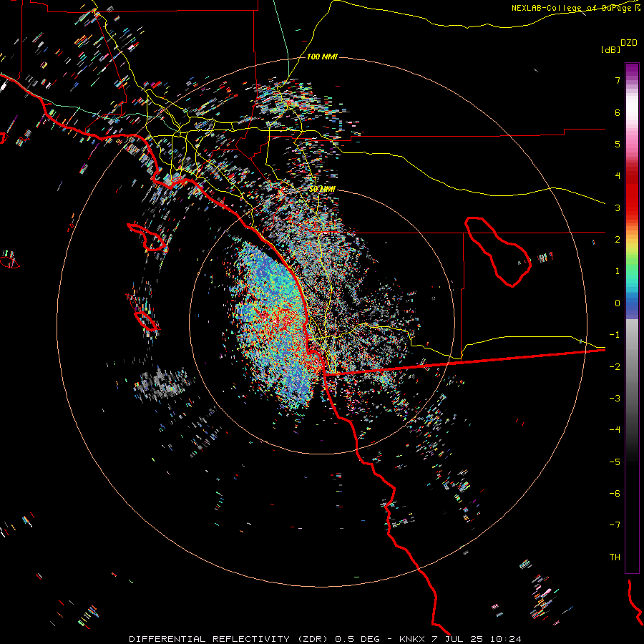Click the -1 value on color scale
This screenshot has height=644, width=644.
615,335
